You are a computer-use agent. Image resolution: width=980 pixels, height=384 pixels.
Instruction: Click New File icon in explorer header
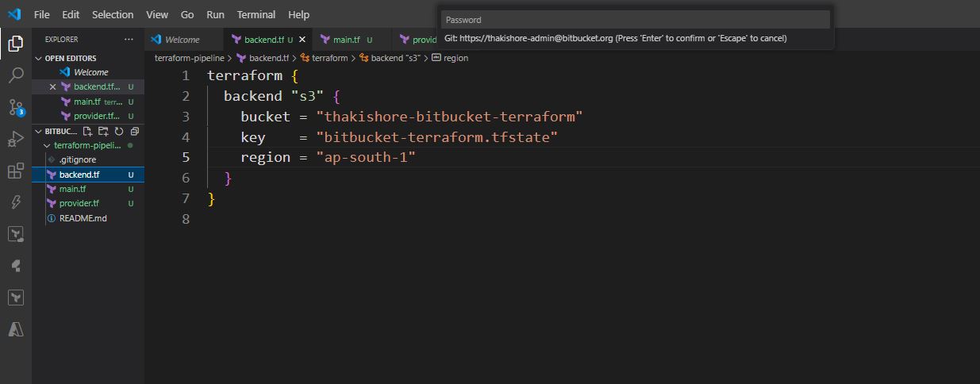pos(88,131)
